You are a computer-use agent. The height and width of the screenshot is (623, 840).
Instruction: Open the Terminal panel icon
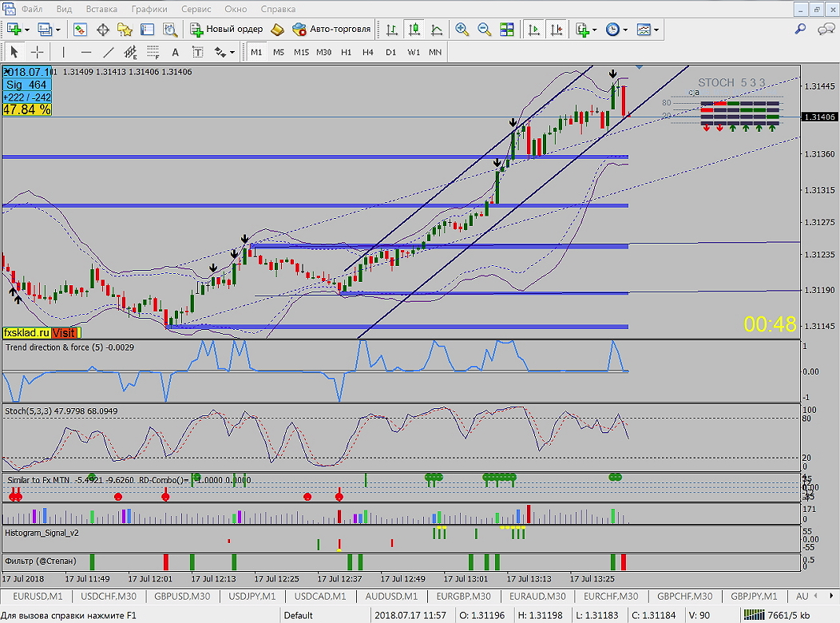148,30
